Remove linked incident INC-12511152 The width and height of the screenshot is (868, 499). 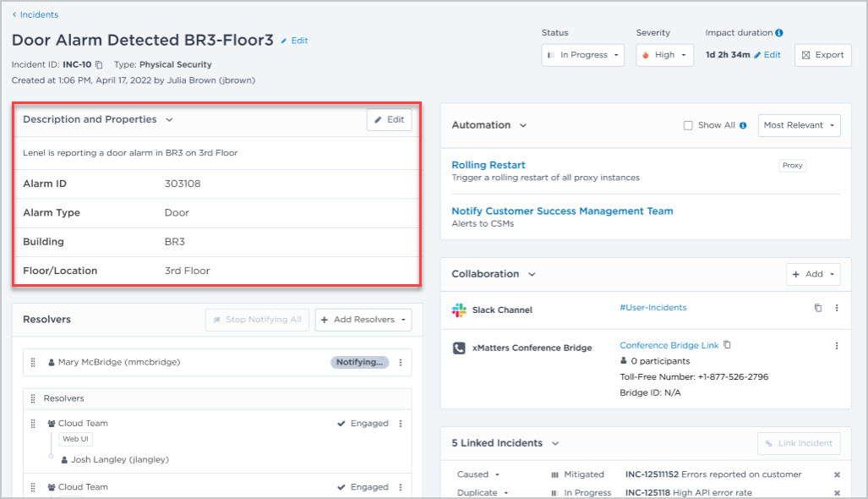837,474
